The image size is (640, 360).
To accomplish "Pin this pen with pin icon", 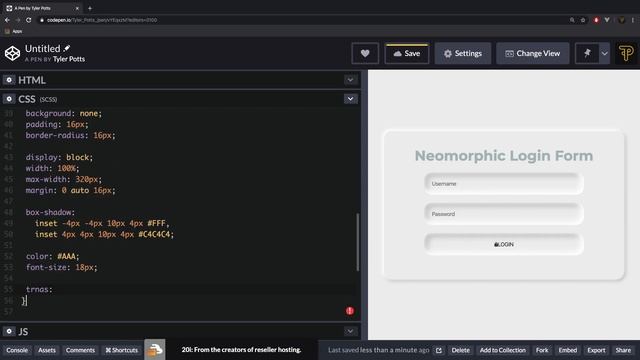I will click(x=587, y=53).
